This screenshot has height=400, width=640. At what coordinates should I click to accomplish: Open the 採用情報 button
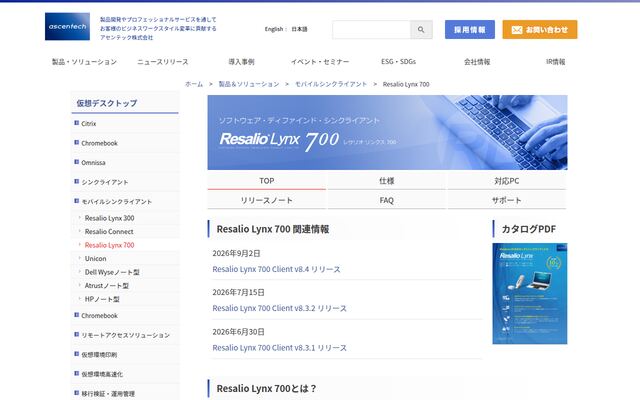[x=470, y=29]
